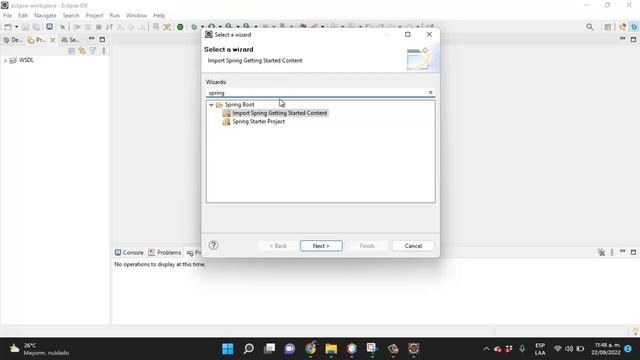Open the File menu
The image size is (640, 360).
tap(7, 16)
